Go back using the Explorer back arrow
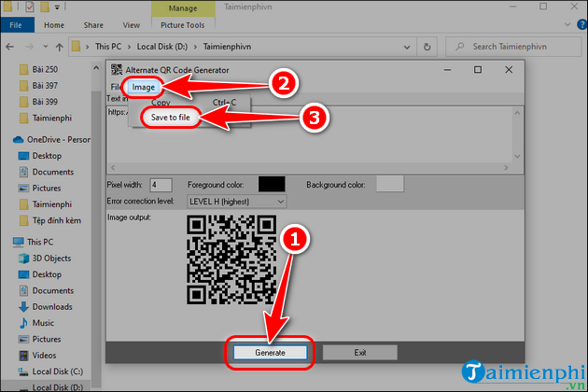Viewport: 588px width, 392px height. 10,47
